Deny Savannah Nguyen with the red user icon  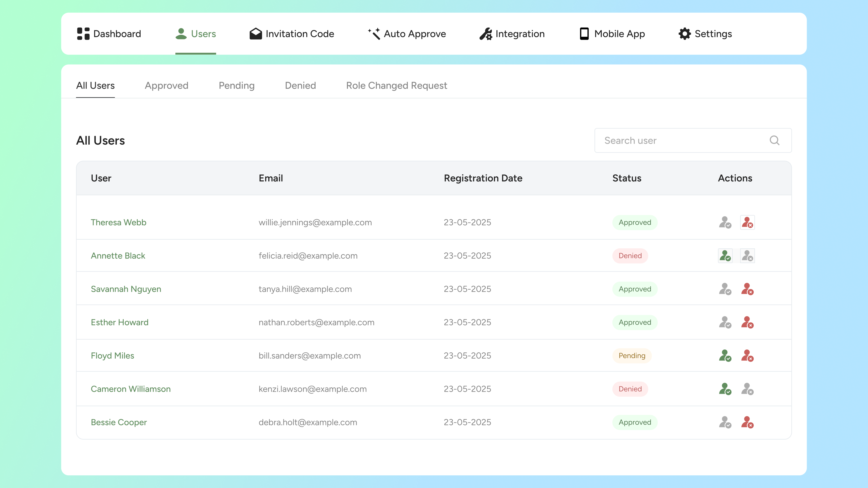coord(747,289)
